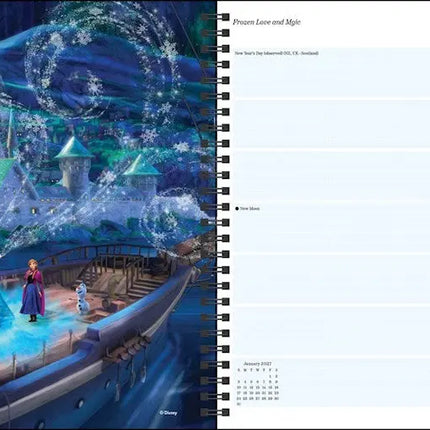Click the Olaf snowman in artwork
This screenshot has height=430, width=430.
point(82,298)
